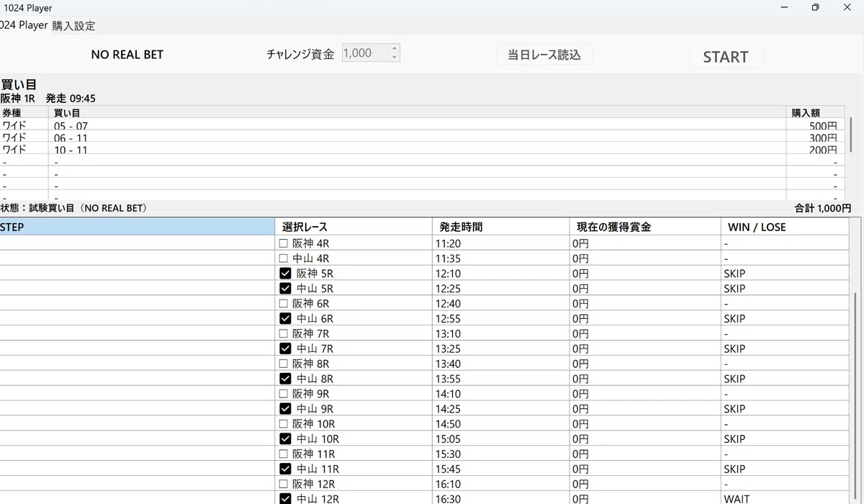864x504 pixels.
Task: Tick the 阪神 7R checkbox
Action: click(x=283, y=334)
